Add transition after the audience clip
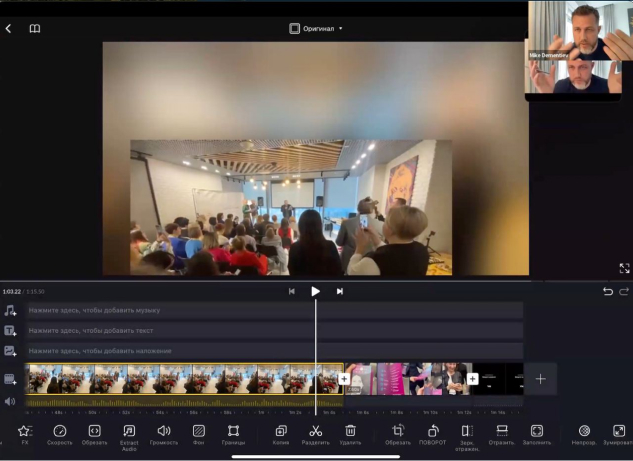The height and width of the screenshot is (461, 633). 344,379
